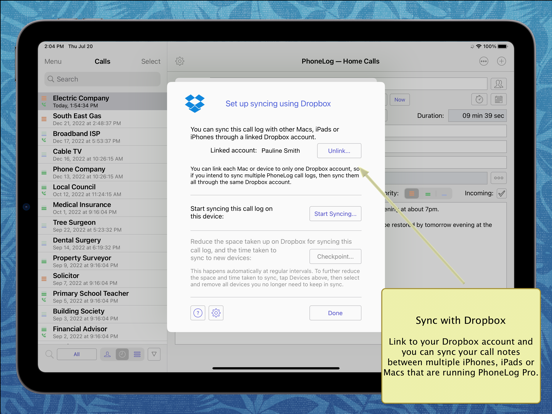The width and height of the screenshot is (552, 414).
Task: Open contacts person icon button
Action: coord(498,84)
